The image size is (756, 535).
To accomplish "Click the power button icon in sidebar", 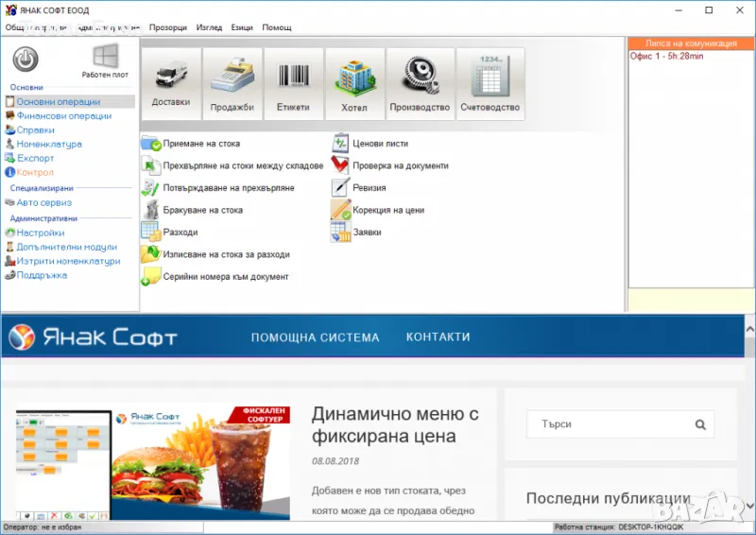I will pos(26,60).
